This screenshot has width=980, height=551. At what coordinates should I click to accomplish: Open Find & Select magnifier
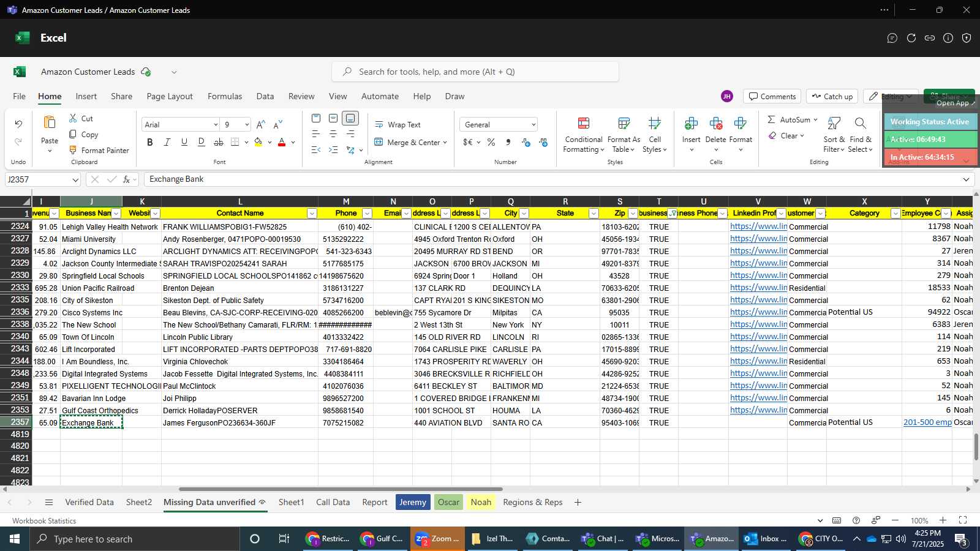click(x=860, y=124)
